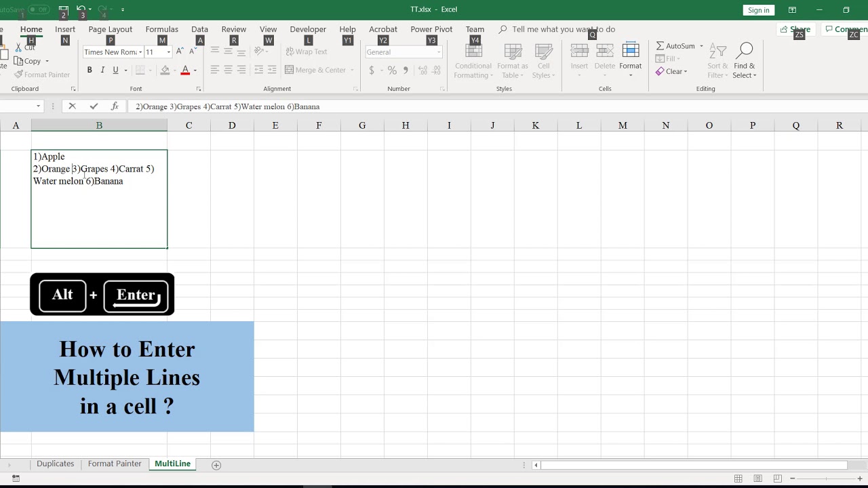
Task: Open Format as Table gallery
Action: (x=513, y=61)
